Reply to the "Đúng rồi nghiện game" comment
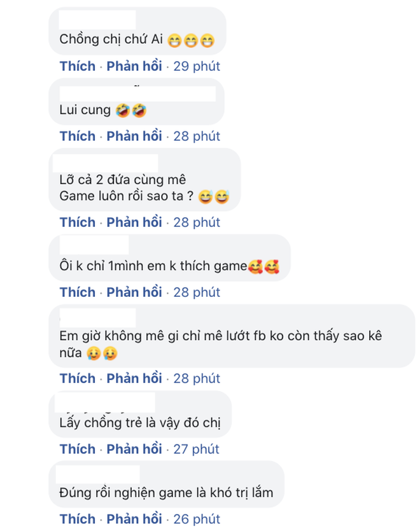The image size is (420, 528). (x=134, y=518)
